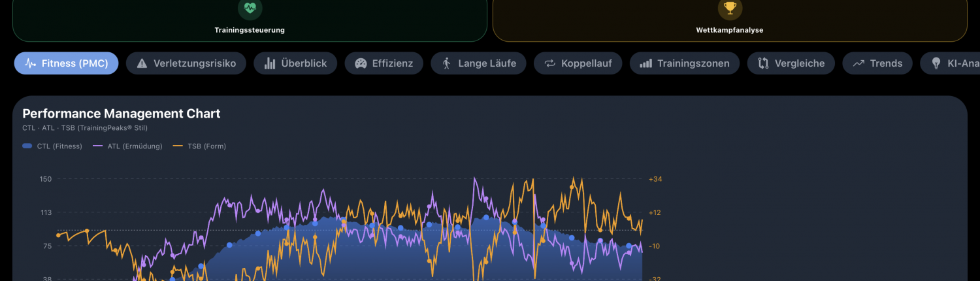Click the heart pulse Trainingssteuerung icon
The image size is (980, 281).
pyautogui.click(x=250, y=8)
